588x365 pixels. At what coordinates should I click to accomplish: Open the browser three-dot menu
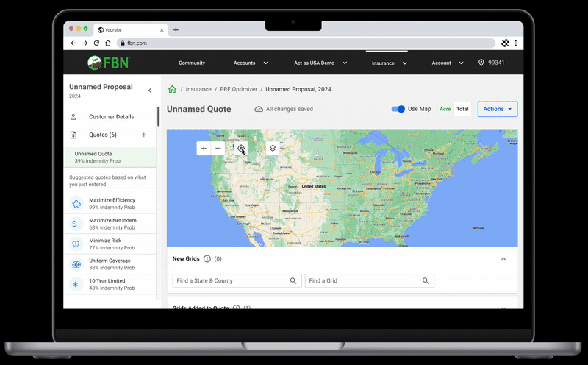[x=516, y=43]
